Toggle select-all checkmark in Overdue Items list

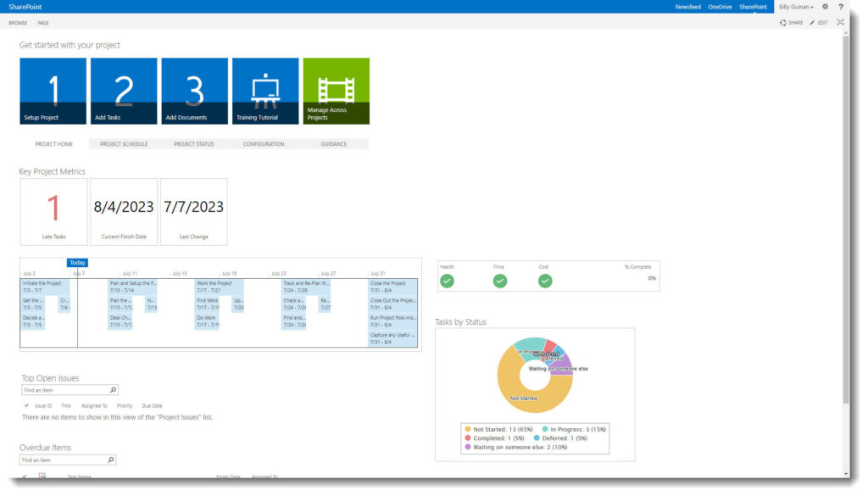click(x=25, y=476)
